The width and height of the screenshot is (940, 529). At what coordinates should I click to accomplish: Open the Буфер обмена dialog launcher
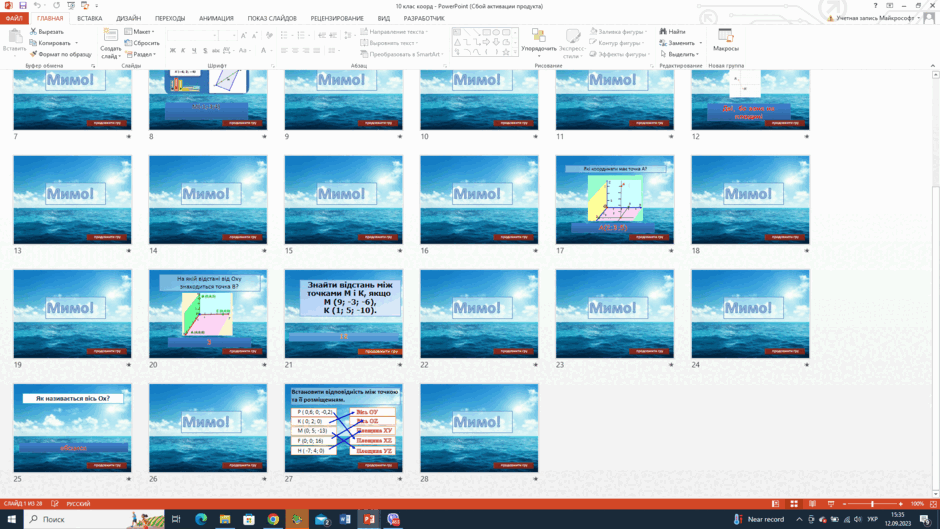point(93,66)
